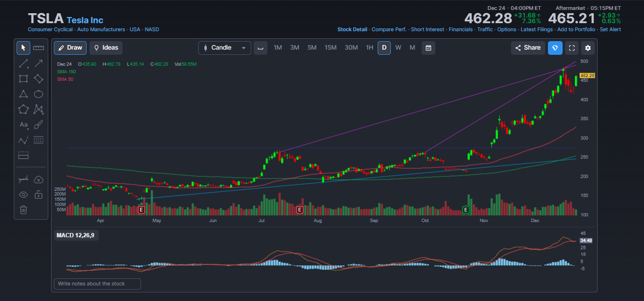Select the 15M timeframe
The image size is (644, 301).
click(x=330, y=48)
